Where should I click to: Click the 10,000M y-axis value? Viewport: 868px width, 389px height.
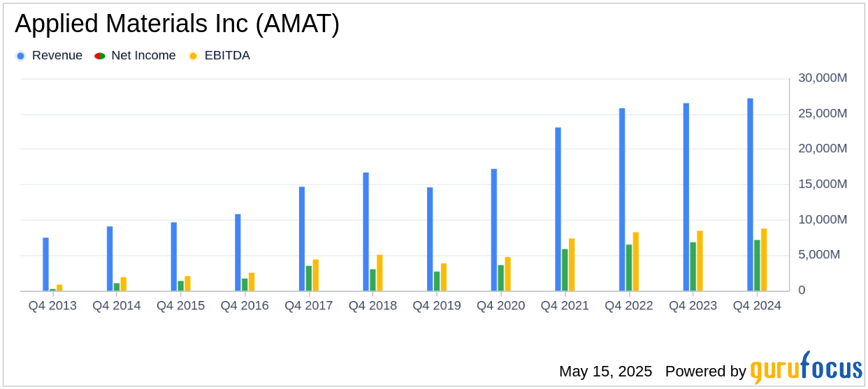(822, 219)
